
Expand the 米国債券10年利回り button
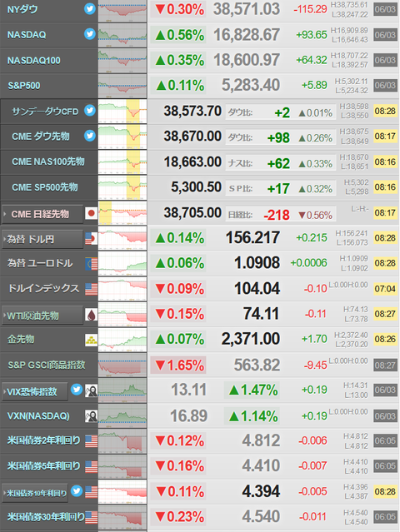[35, 493]
